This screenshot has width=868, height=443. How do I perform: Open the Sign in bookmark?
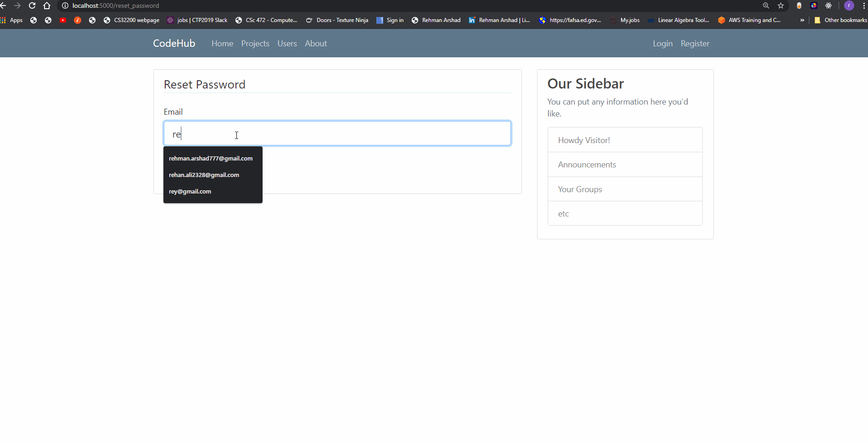[390, 20]
